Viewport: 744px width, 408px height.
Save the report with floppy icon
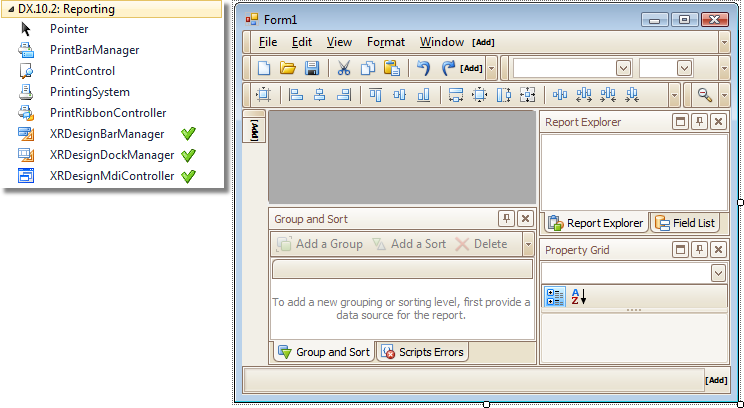coord(312,68)
